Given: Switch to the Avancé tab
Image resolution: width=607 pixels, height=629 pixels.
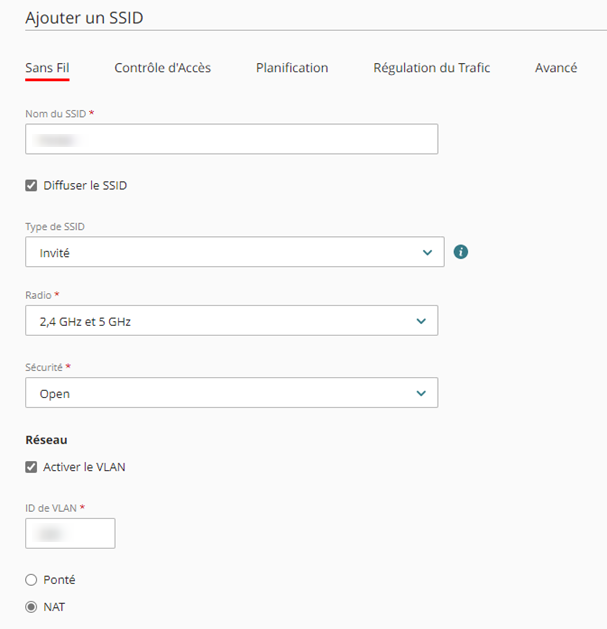Looking at the screenshot, I should (x=555, y=68).
